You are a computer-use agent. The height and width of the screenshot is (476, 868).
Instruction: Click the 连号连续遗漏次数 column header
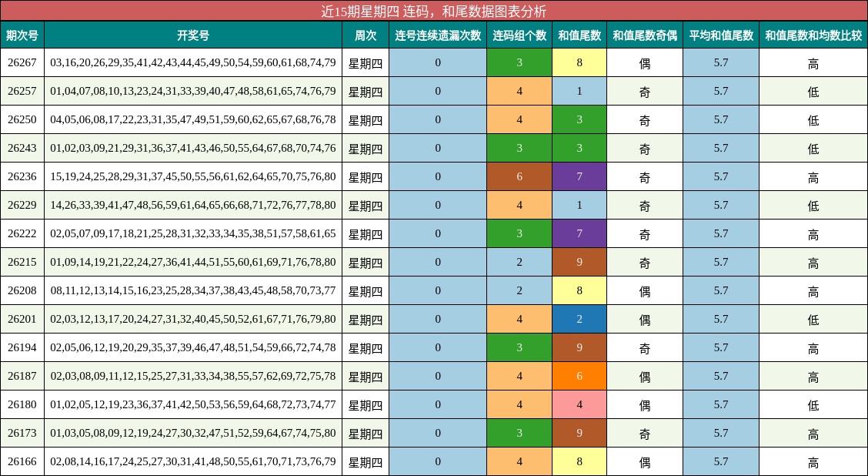tap(438, 35)
